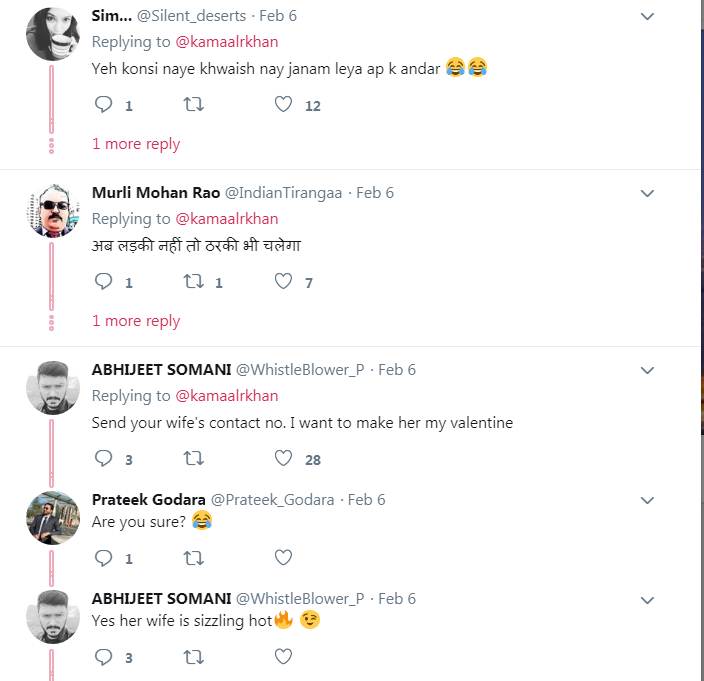Screen dimensions: 704x681
Task: Like the ABHIJEET SOMANI tweet with 28 likes
Action: coord(283,459)
